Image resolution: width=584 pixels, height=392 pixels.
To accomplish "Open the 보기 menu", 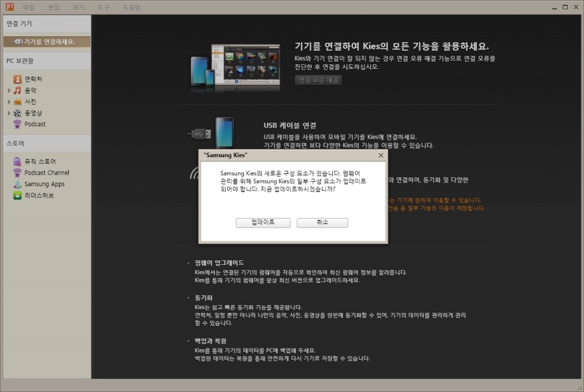I will tap(79, 7).
